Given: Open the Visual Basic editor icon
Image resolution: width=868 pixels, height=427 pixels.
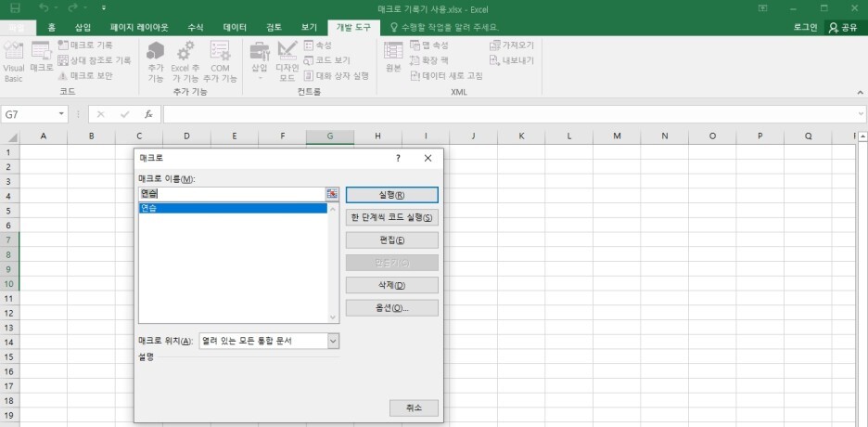Looking at the screenshot, I should [13, 61].
